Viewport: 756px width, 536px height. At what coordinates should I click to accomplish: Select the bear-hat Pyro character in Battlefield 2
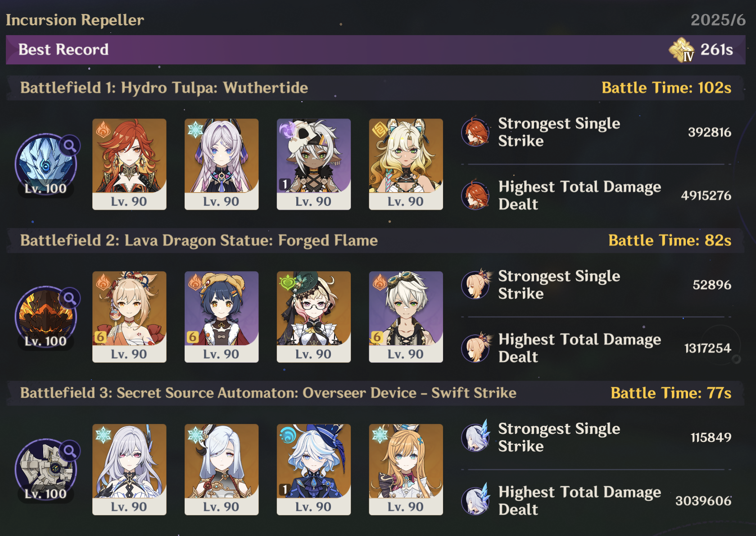point(222,317)
